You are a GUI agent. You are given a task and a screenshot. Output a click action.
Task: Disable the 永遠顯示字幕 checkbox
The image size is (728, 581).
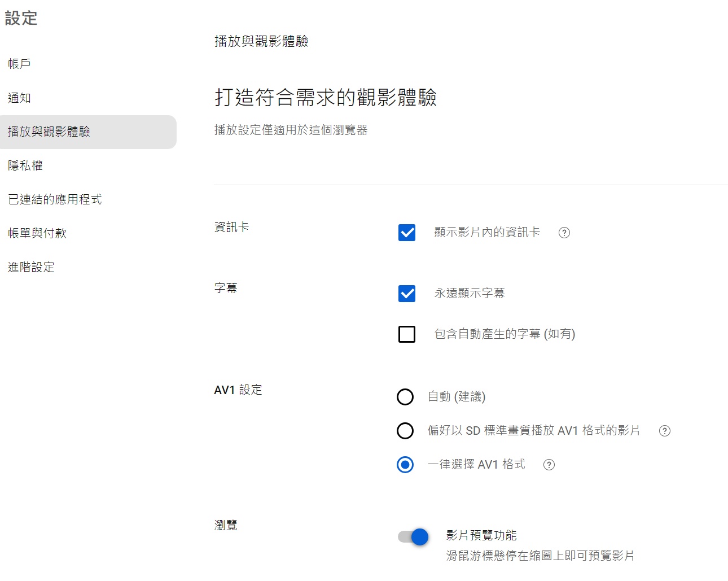coord(407,294)
